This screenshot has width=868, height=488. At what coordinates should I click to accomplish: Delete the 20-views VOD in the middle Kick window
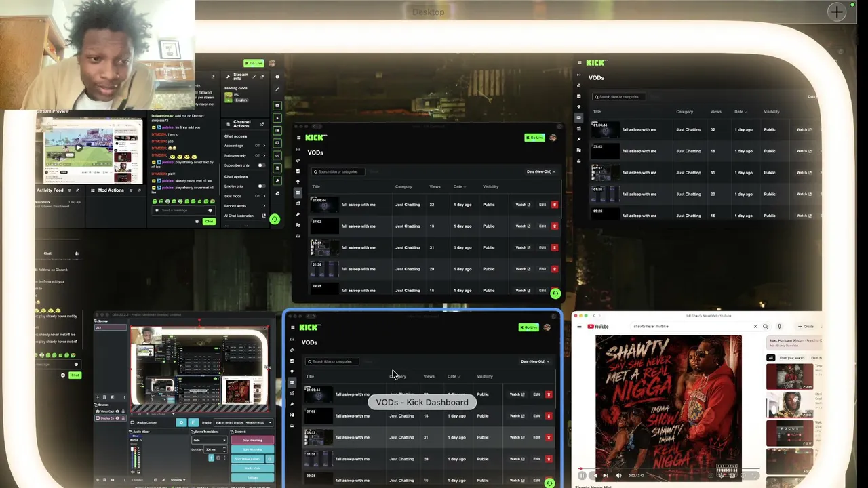click(x=555, y=269)
